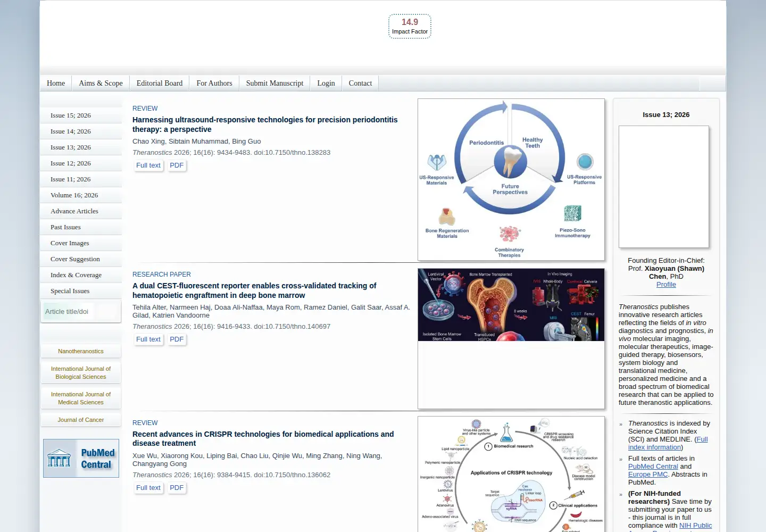Open the For Authors menu item
This screenshot has height=532, width=766.
pos(214,83)
